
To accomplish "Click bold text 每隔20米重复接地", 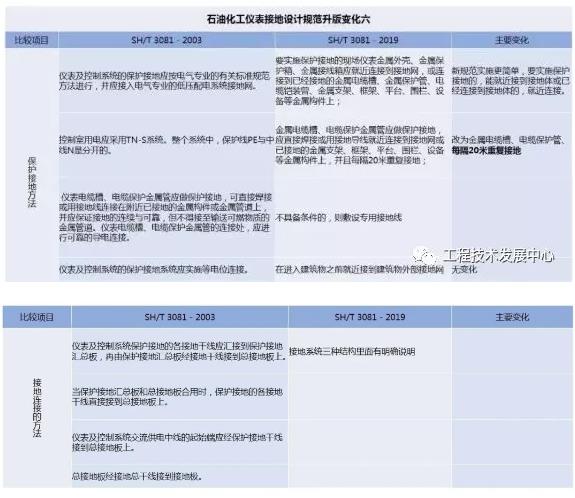I will click(486, 150).
